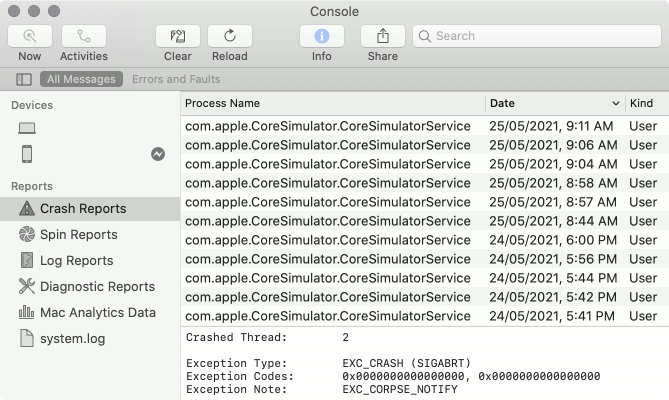Sort by the Kind column header
This screenshot has height=400, width=669.
click(647, 103)
